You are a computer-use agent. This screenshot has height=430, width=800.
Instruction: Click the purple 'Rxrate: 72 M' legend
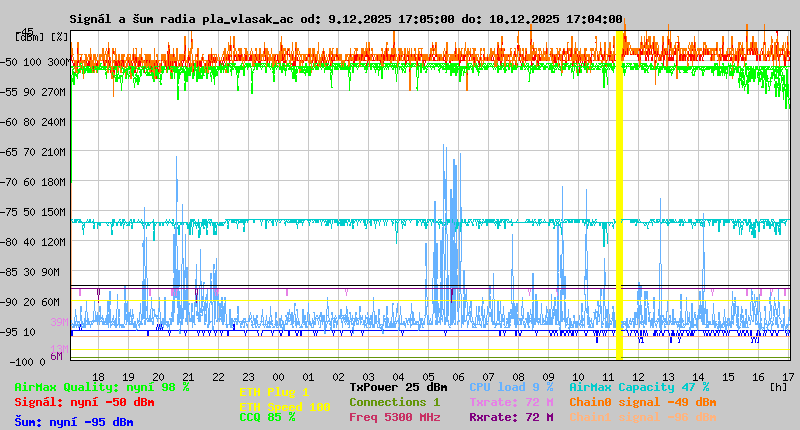point(510,417)
